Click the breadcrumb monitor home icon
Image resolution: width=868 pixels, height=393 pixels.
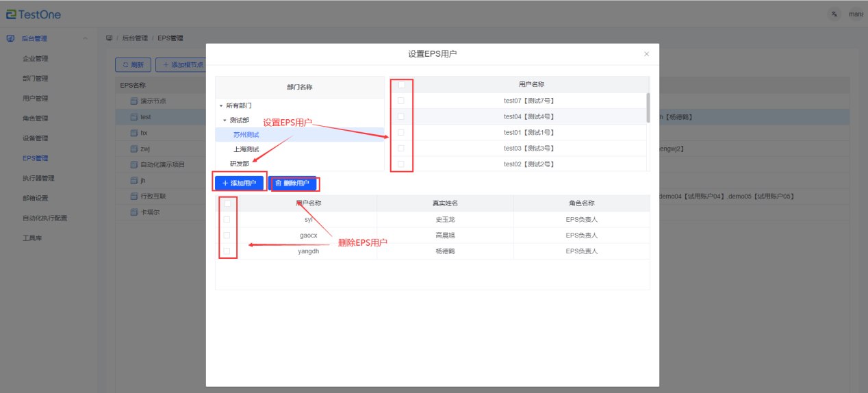coord(110,38)
